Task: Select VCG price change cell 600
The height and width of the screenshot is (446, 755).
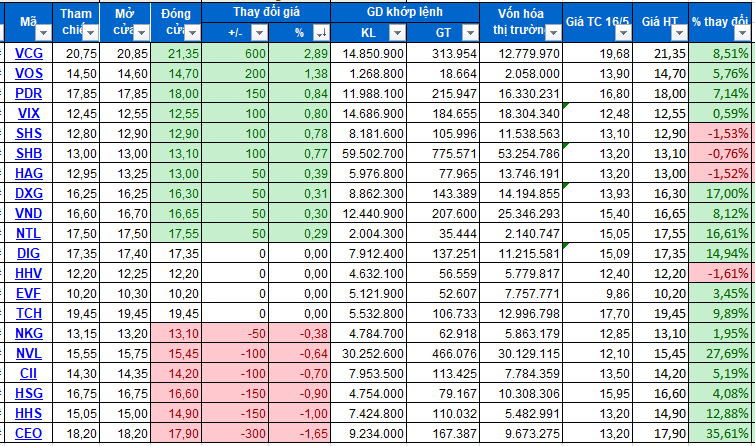Action: pos(235,53)
